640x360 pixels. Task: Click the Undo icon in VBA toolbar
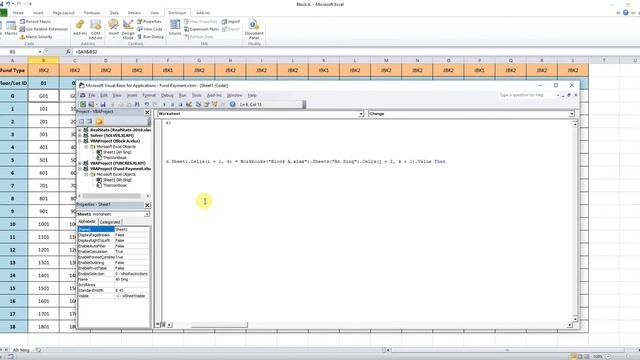pos(147,104)
